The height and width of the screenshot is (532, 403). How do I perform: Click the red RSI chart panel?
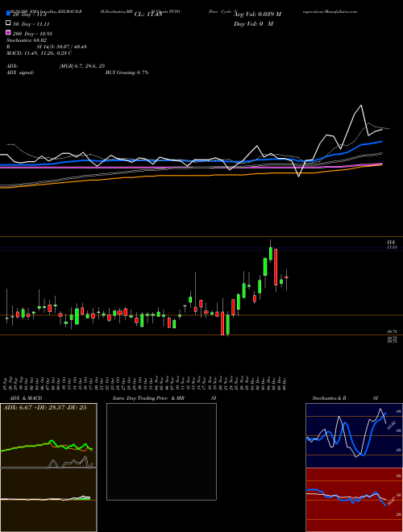coord(354,500)
